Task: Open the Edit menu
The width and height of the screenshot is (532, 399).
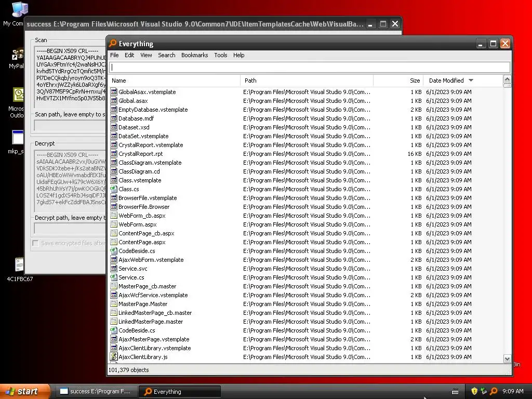Action: pyautogui.click(x=129, y=55)
